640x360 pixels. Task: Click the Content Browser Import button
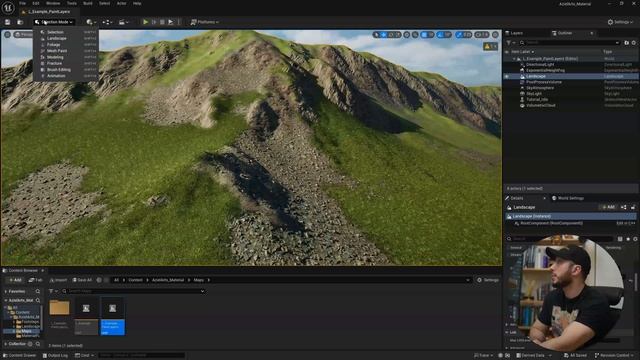coord(58,280)
